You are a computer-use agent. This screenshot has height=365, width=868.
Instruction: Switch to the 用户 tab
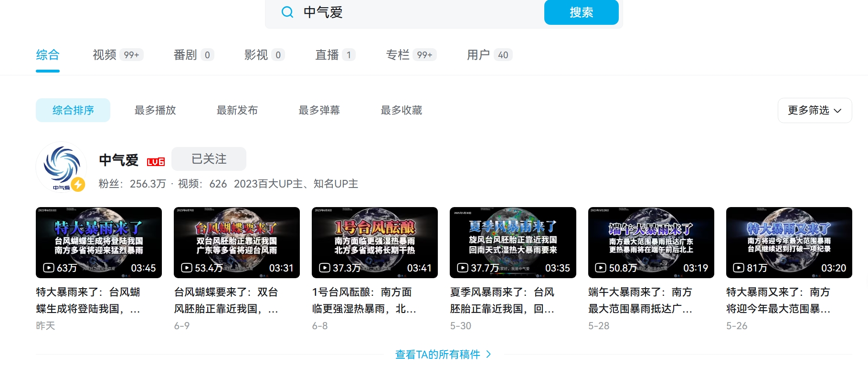(478, 55)
